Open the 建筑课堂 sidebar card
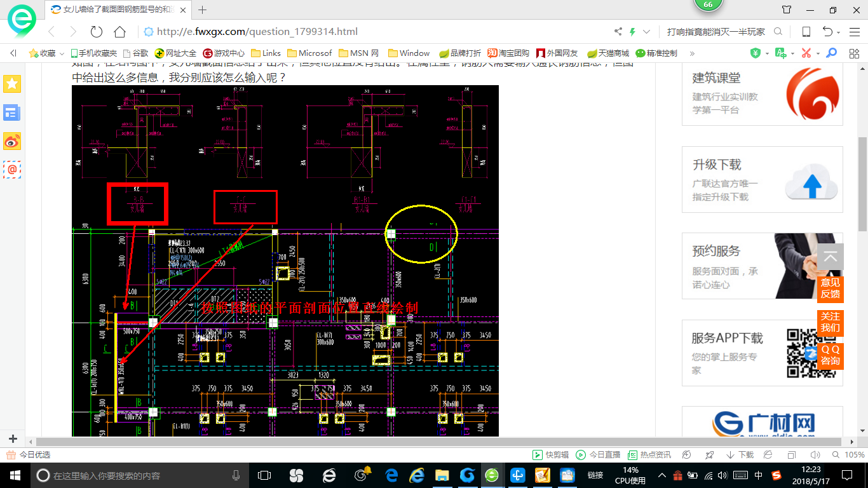 point(763,93)
